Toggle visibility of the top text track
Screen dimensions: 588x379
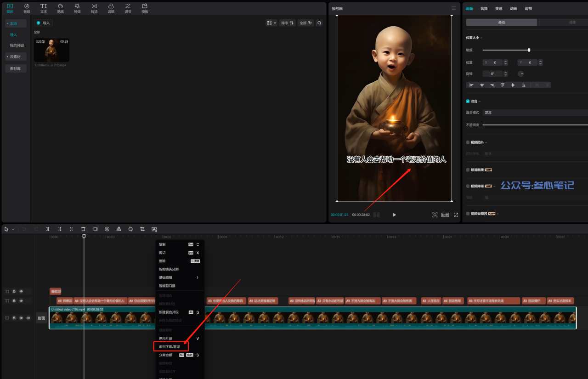pyautogui.click(x=21, y=291)
